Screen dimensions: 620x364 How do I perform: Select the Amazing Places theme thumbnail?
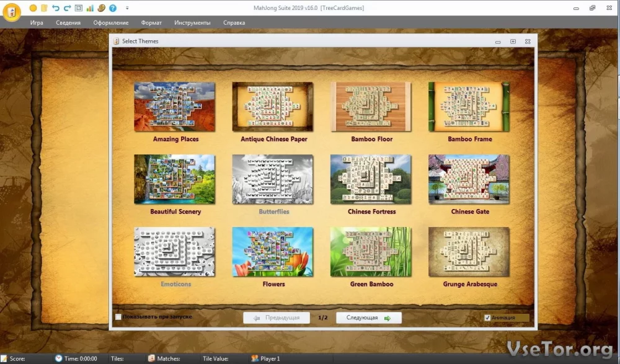pyautogui.click(x=175, y=107)
